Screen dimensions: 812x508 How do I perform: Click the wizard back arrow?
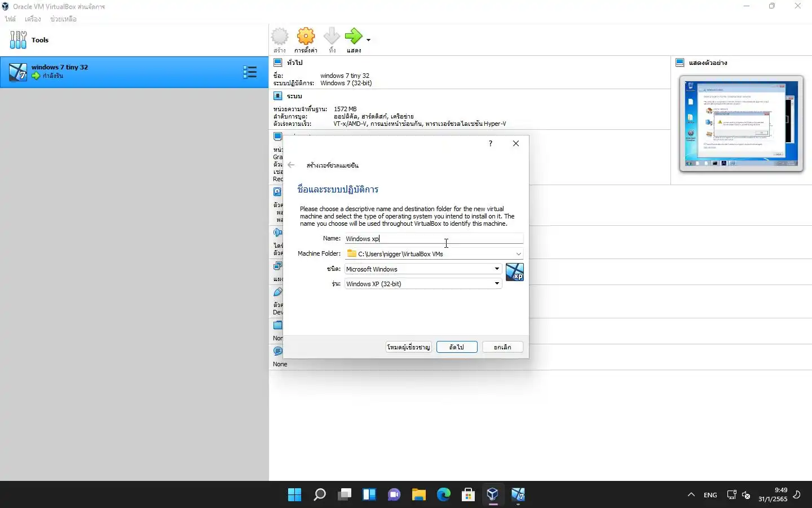tap(291, 165)
